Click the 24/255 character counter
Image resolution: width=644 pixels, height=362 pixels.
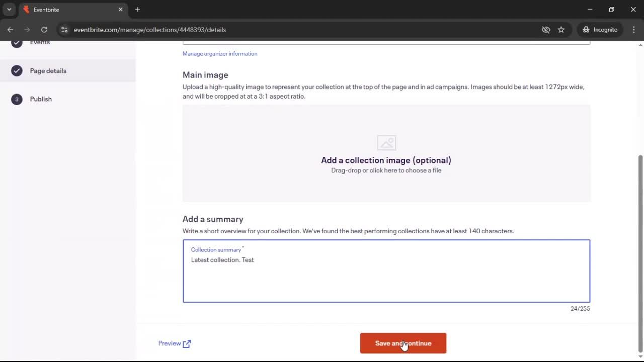click(580, 309)
